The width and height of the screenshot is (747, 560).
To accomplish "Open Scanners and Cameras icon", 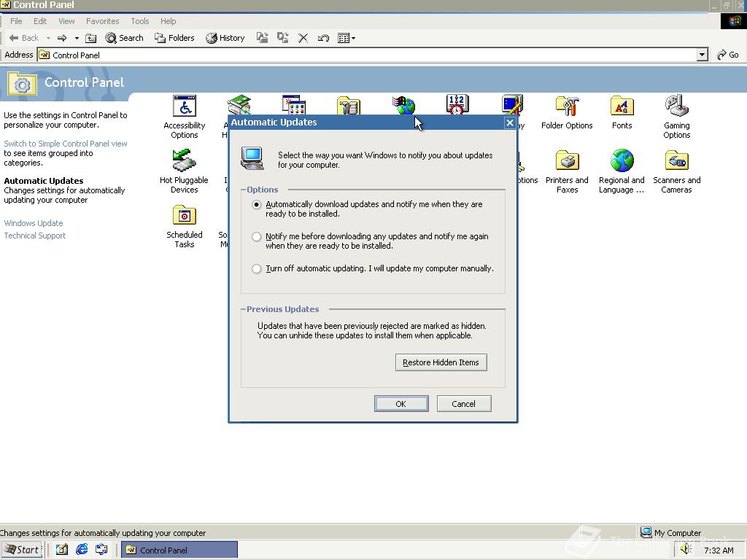I will tap(676, 171).
